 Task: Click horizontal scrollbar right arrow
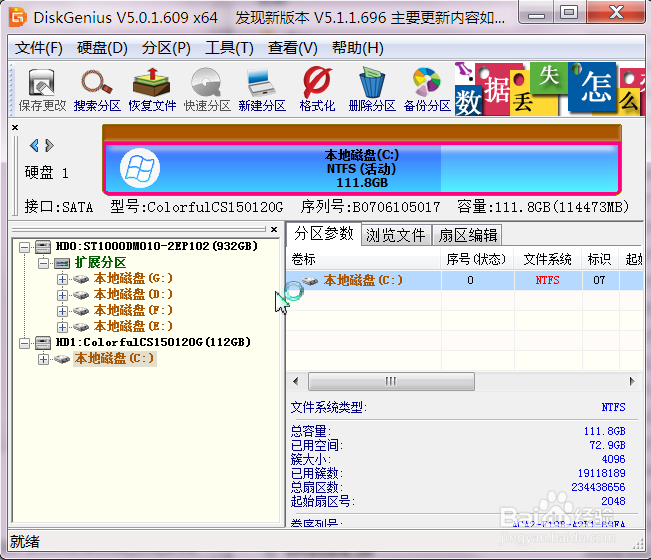632,381
